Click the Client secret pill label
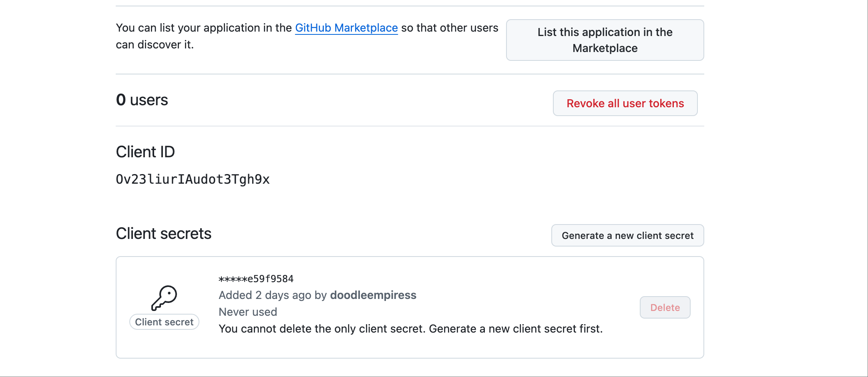 164,321
